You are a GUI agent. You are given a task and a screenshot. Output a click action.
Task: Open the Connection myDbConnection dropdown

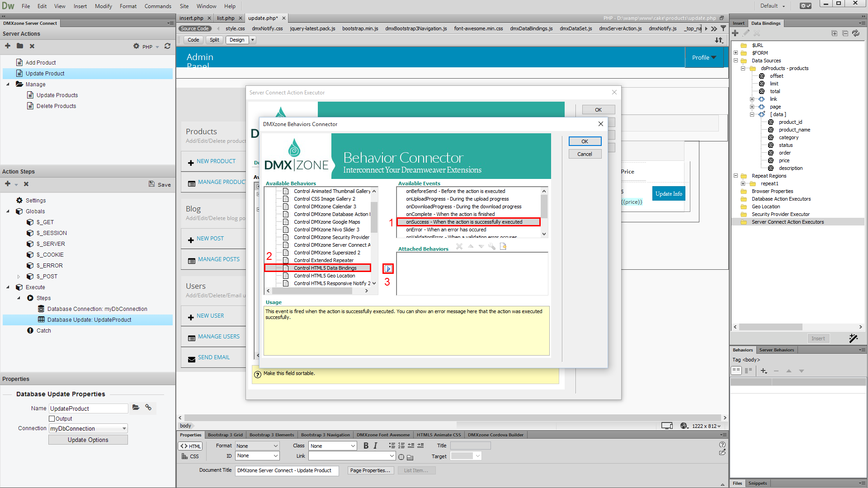[88, 428]
